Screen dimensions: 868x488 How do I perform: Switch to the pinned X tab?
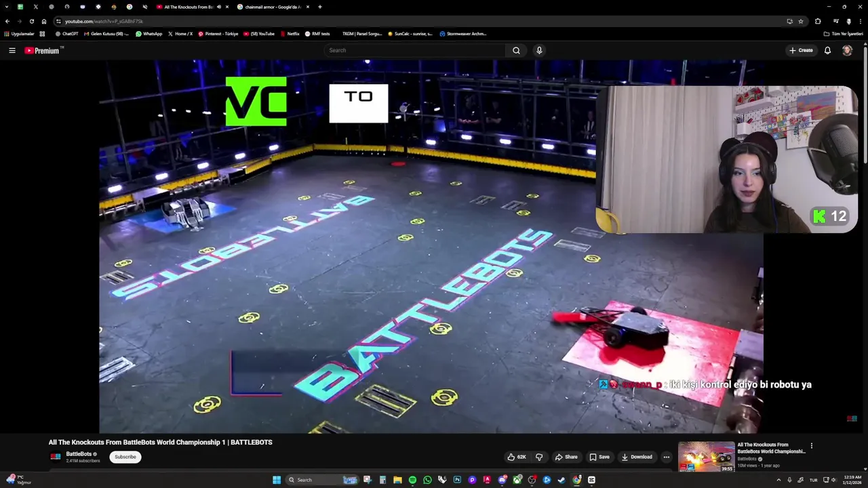point(36,7)
